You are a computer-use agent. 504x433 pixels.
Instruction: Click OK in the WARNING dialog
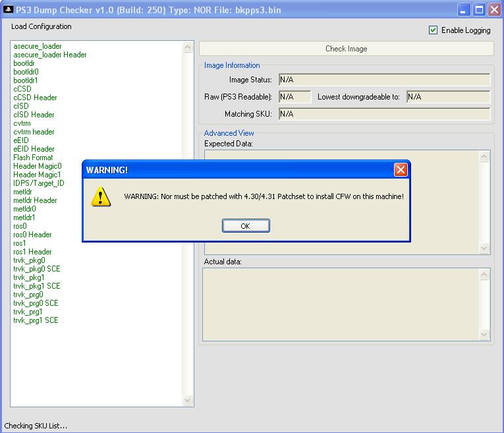click(246, 225)
